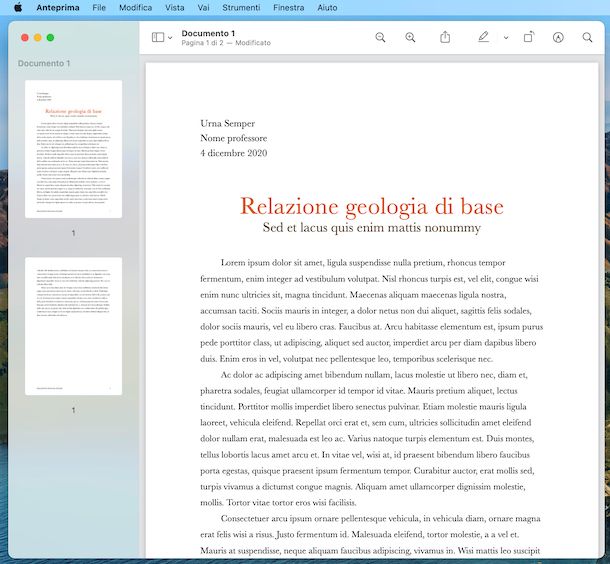
Task: Expand the highlight color options chevron
Action: click(x=506, y=38)
